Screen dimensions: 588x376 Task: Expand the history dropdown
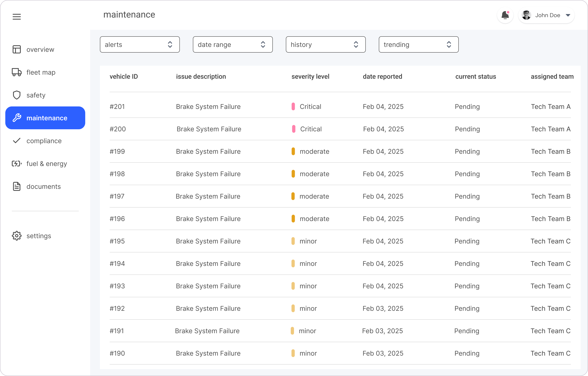click(x=325, y=44)
